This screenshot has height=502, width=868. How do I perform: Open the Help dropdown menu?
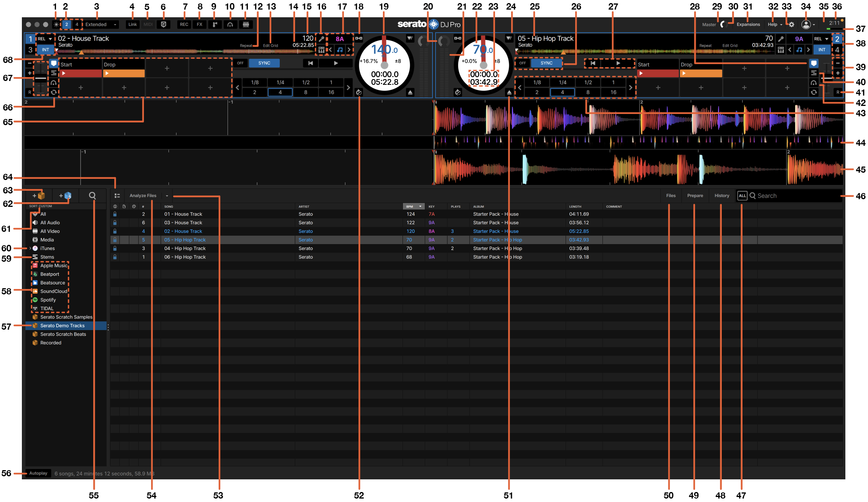point(775,25)
